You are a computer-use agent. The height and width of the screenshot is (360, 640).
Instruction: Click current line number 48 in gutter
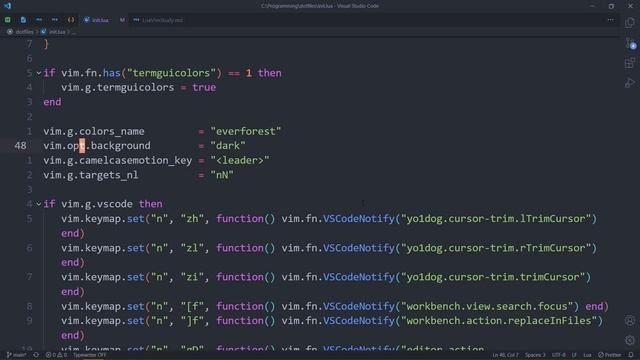tap(20, 146)
